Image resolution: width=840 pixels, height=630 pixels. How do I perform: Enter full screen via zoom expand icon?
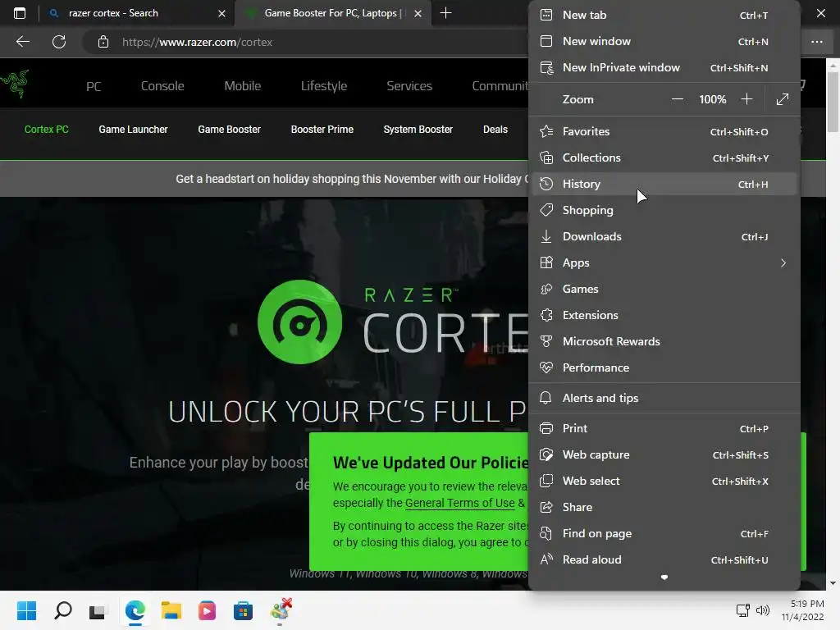point(782,99)
